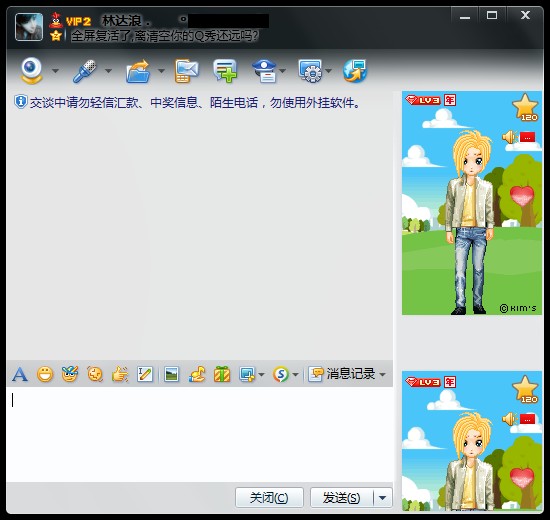Start voice chat with microphone icon
The height and width of the screenshot is (520, 550).
tap(85, 71)
